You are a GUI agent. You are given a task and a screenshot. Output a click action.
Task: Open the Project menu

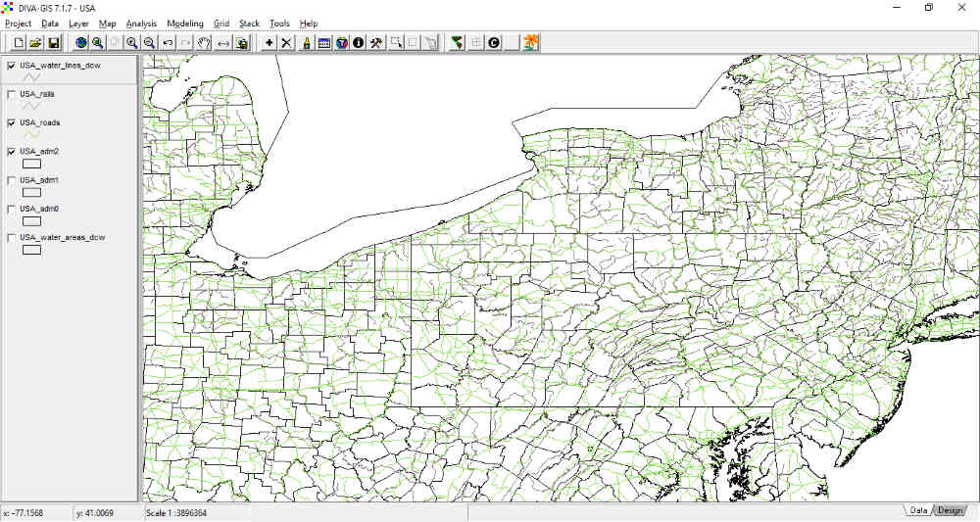coord(18,24)
